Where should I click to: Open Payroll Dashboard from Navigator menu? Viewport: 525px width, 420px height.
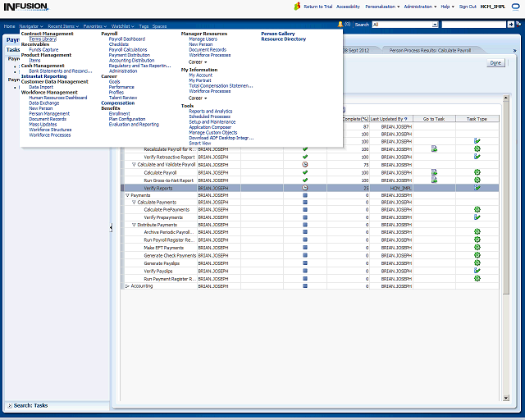[126, 39]
